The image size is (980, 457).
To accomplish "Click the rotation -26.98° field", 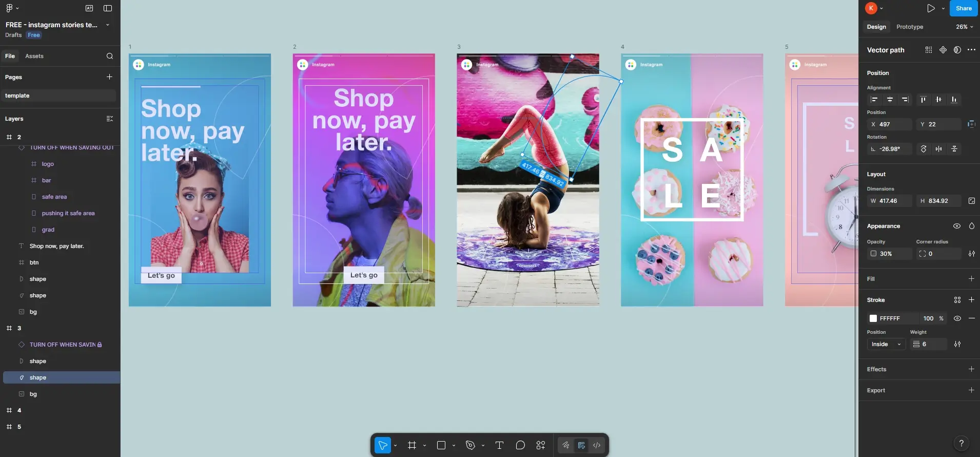I will point(889,149).
